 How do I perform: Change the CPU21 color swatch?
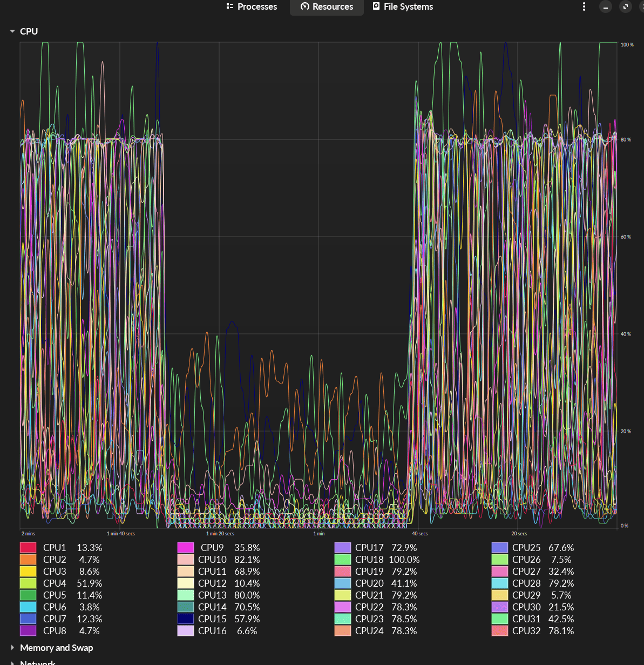[343, 595]
